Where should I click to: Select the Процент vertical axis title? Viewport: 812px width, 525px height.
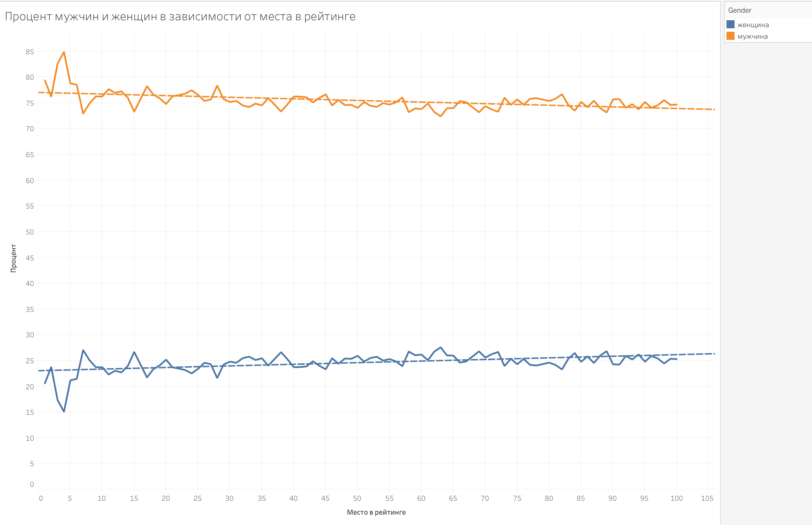[x=13, y=258]
